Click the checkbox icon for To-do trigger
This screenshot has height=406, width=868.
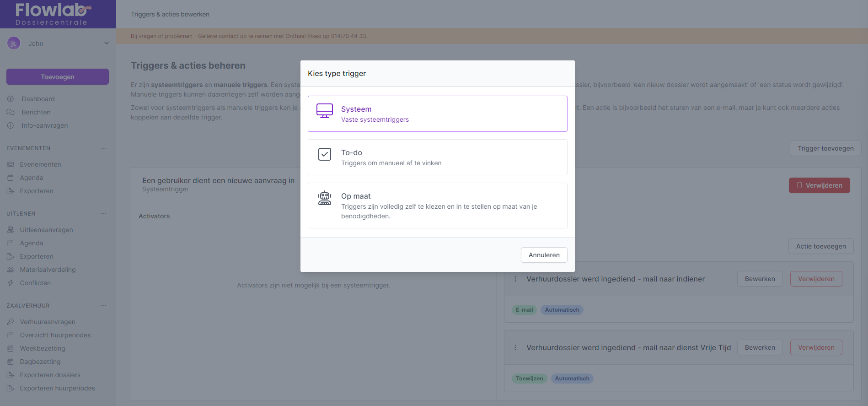[325, 154]
